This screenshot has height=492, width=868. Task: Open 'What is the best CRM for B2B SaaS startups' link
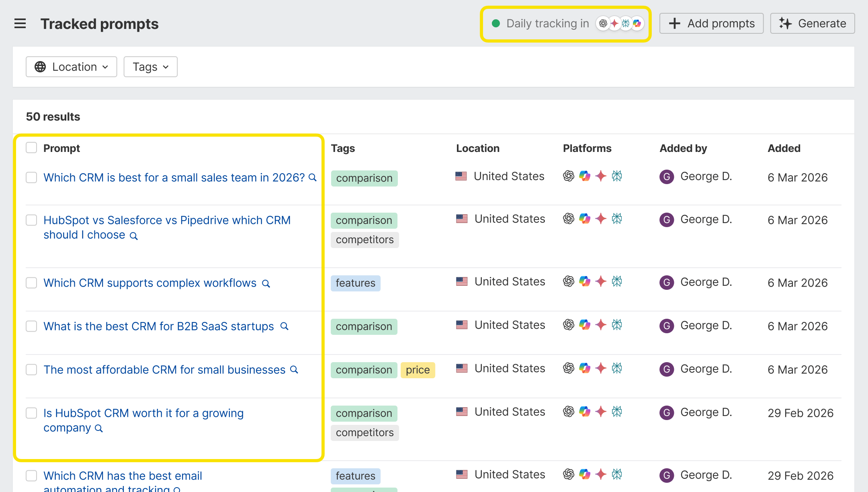pos(159,326)
